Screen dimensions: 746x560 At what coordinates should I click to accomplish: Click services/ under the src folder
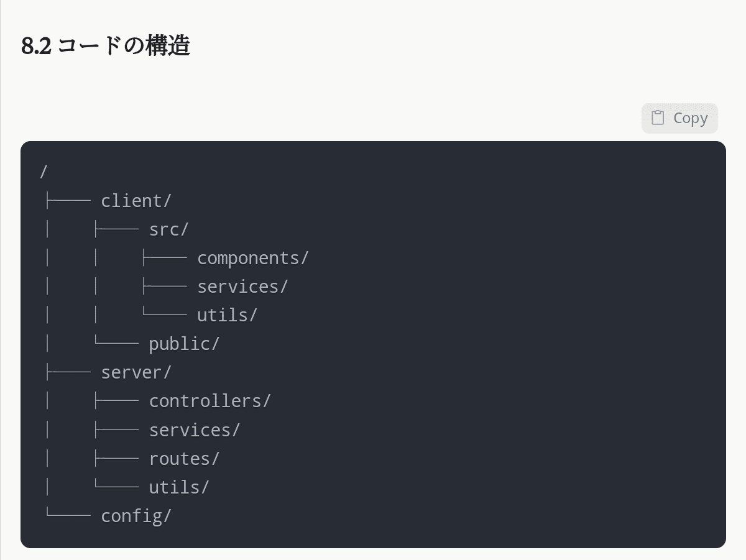(x=243, y=287)
